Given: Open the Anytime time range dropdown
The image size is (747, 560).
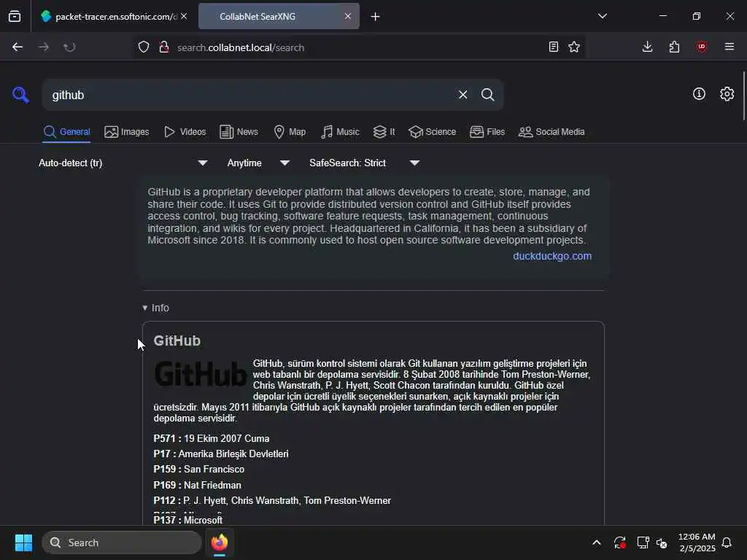Looking at the screenshot, I should coord(258,163).
